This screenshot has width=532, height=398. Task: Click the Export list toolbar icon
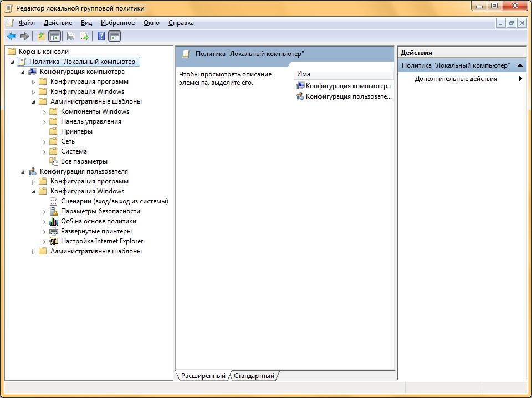point(84,37)
